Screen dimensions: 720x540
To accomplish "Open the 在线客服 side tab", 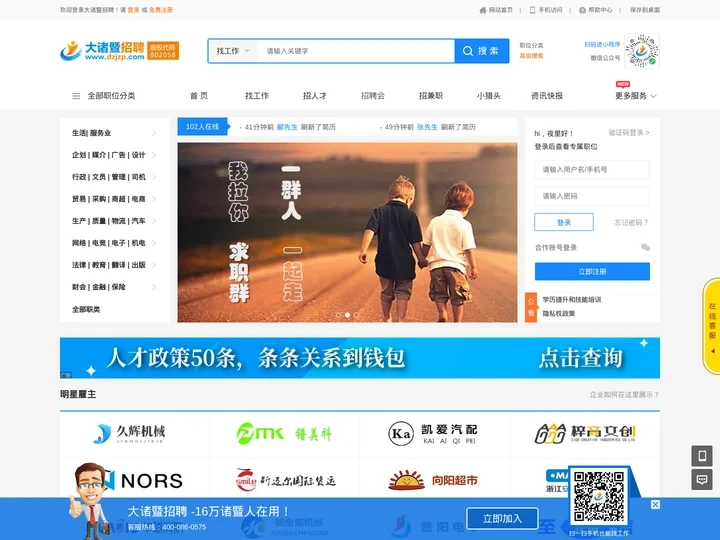I will (x=712, y=326).
